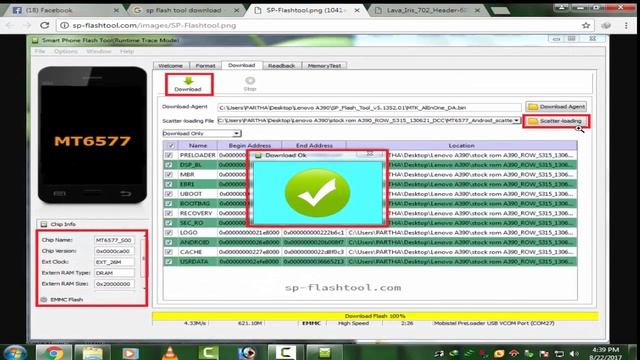
Task: Switch to the Format tab
Action: 205,66
